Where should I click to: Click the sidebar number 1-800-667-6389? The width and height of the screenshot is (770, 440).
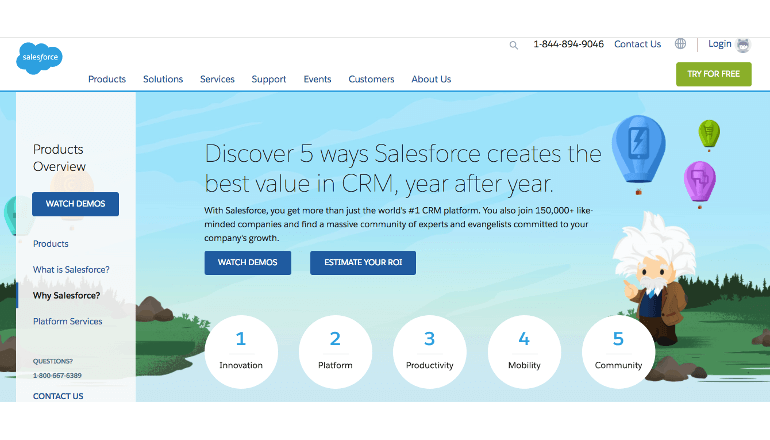57,376
